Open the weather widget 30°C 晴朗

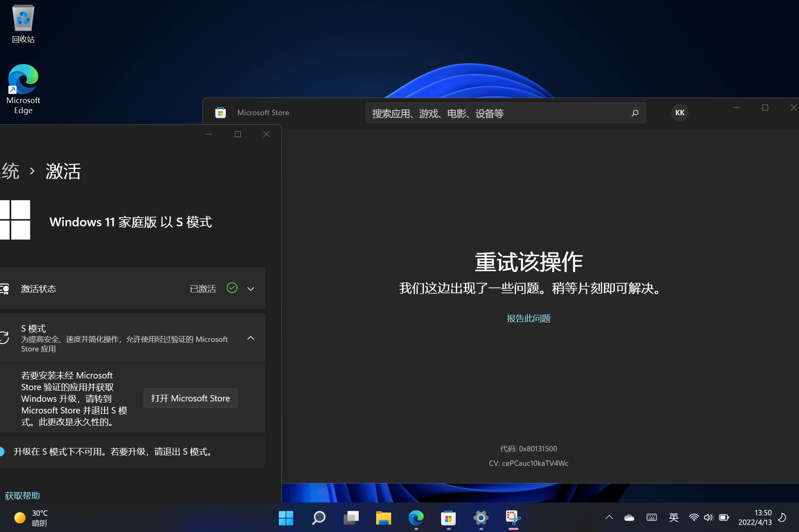click(31, 518)
